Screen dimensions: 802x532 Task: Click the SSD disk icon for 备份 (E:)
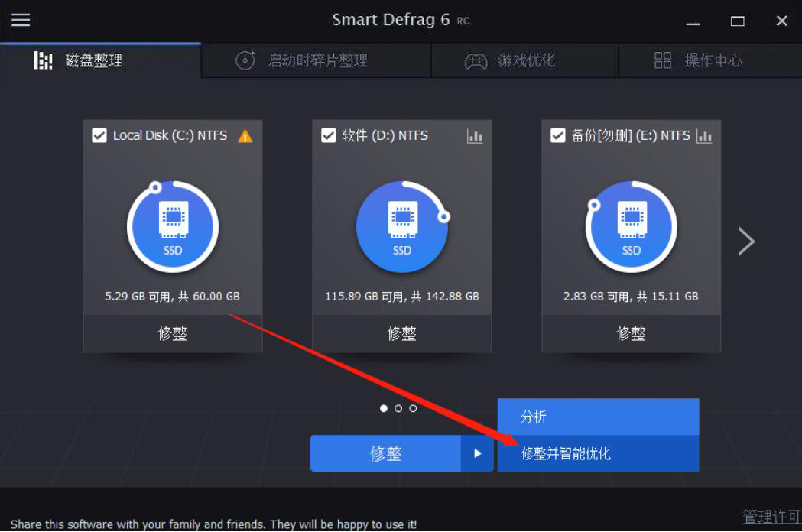point(632,227)
